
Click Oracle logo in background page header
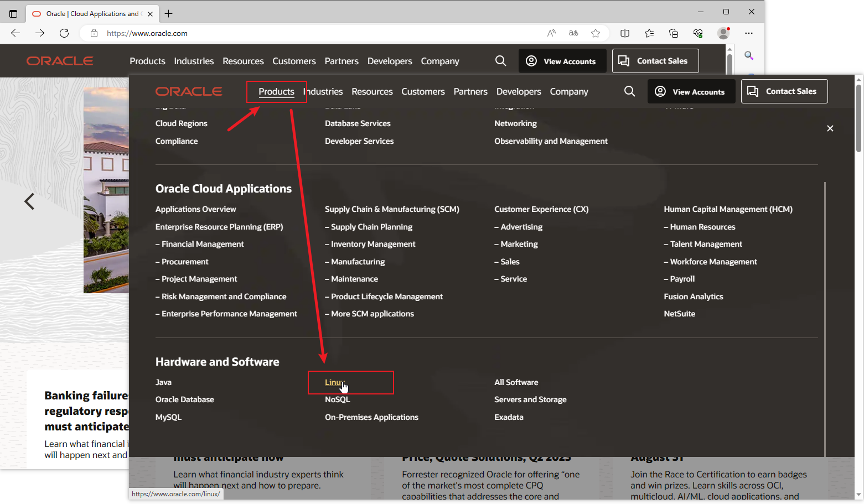point(60,61)
